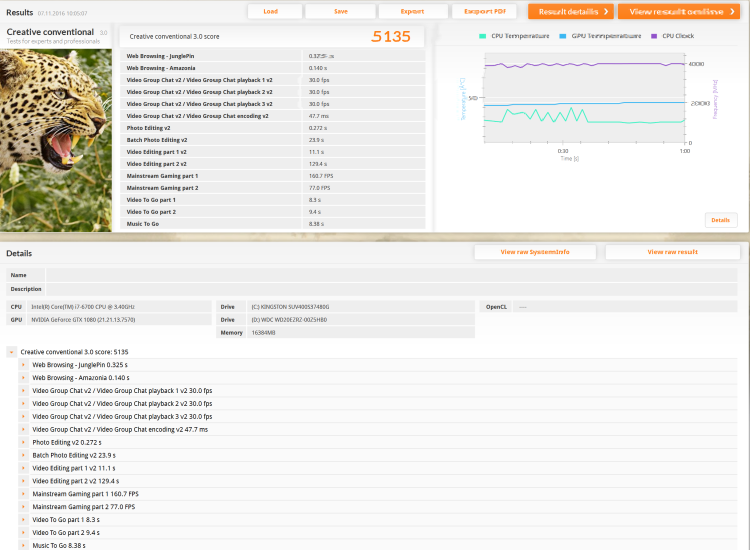750x550 pixels.
Task: Click the chart Details button
Action: tap(720, 220)
